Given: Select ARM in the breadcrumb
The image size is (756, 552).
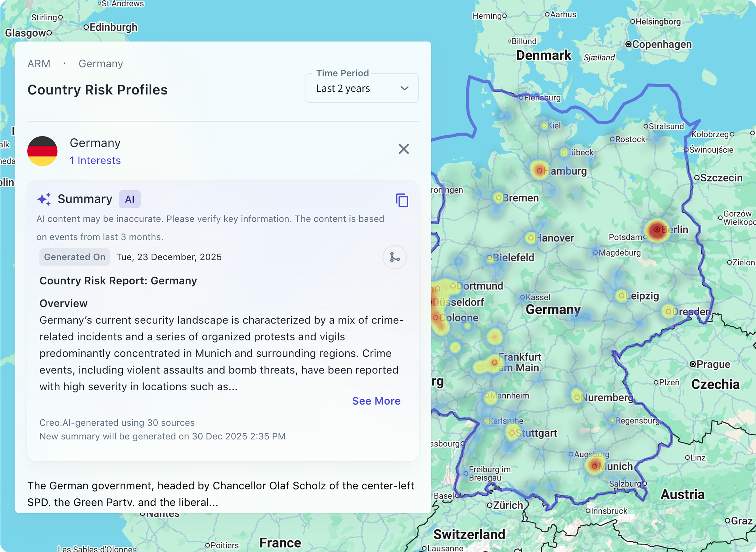Looking at the screenshot, I should (x=39, y=64).
